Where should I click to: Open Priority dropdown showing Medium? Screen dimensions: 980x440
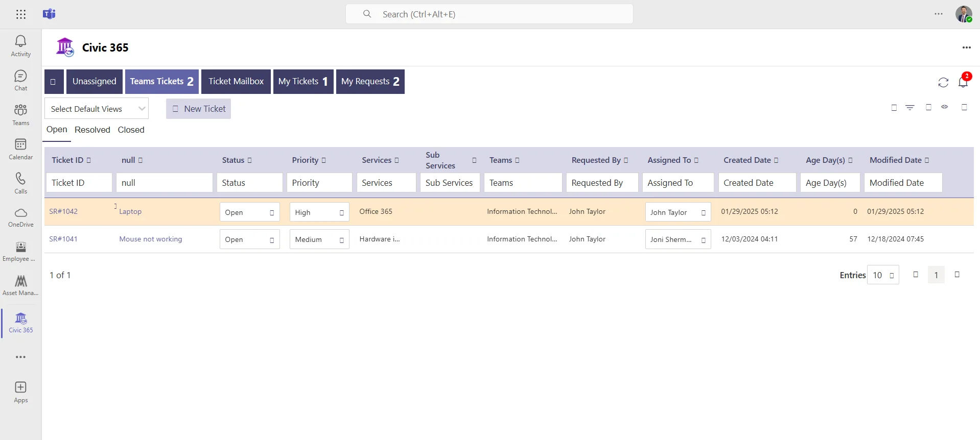pyautogui.click(x=319, y=239)
